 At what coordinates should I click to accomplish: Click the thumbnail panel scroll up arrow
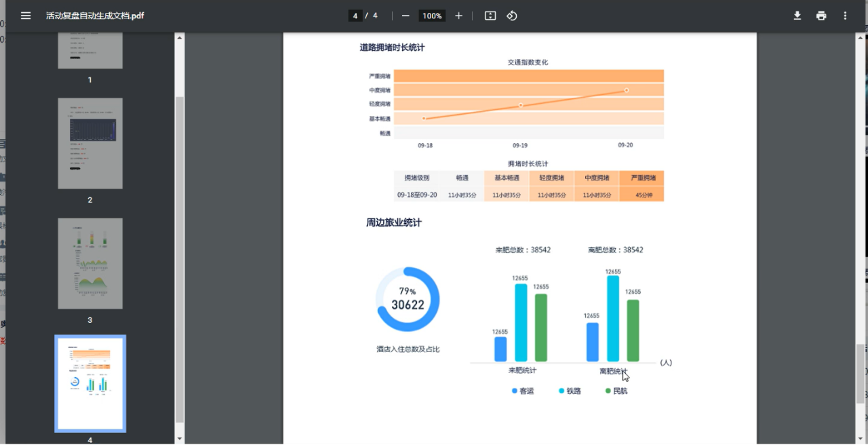[x=180, y=37]
